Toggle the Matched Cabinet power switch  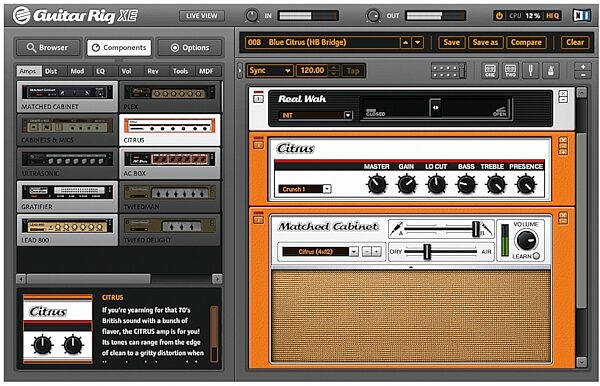coord(259,220)
